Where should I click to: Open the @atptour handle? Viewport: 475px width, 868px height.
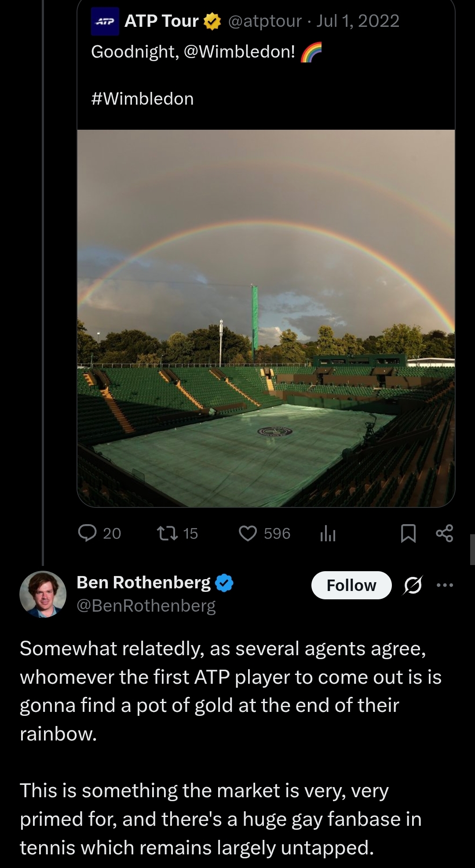pos(265,21)
